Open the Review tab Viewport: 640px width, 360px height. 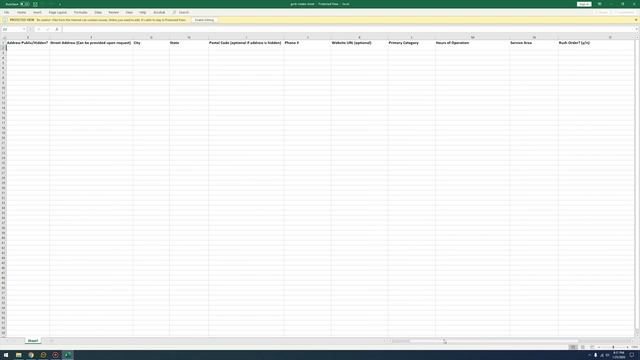(x=113, y=13)
